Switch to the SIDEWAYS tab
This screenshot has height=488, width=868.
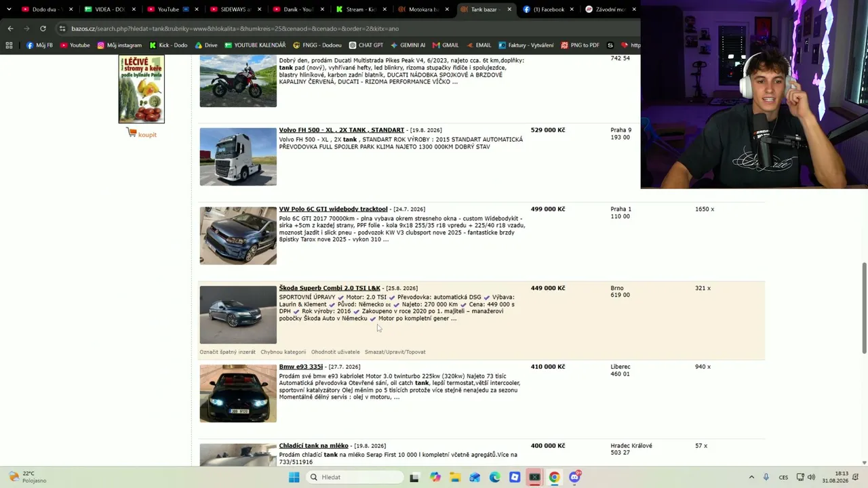pos(235,9)
